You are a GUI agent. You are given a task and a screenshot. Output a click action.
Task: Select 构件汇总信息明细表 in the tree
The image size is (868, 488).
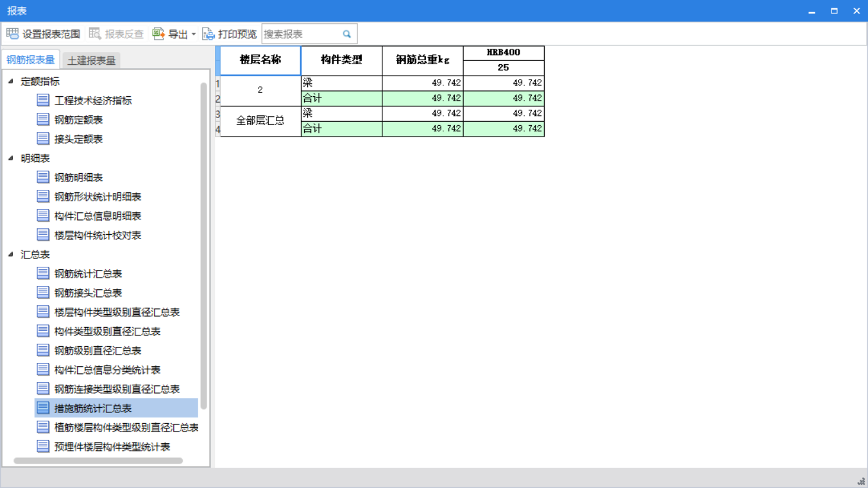(98, 216)
